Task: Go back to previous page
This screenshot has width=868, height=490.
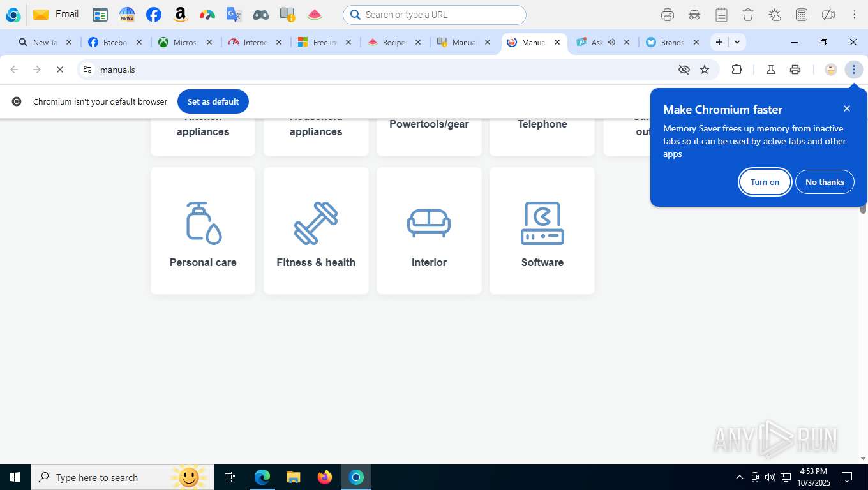Action: pyautogui.click(x=14, y=70)
